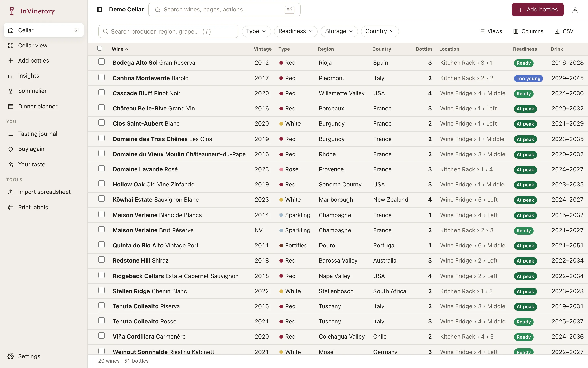Click the Sommelier glass icon
Viewport: 588px width, 368px height.
tap(11, 91)
